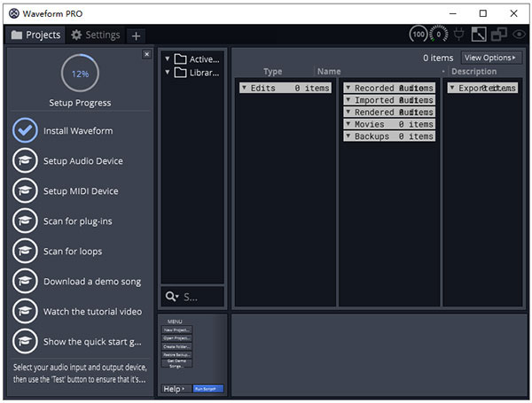Open the Settings tab
Screen dimensions: 532x403
[x=96, y=35]
